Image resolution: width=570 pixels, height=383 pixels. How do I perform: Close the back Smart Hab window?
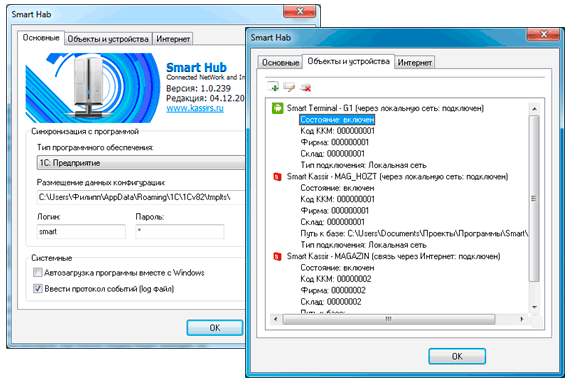[300, 11]
